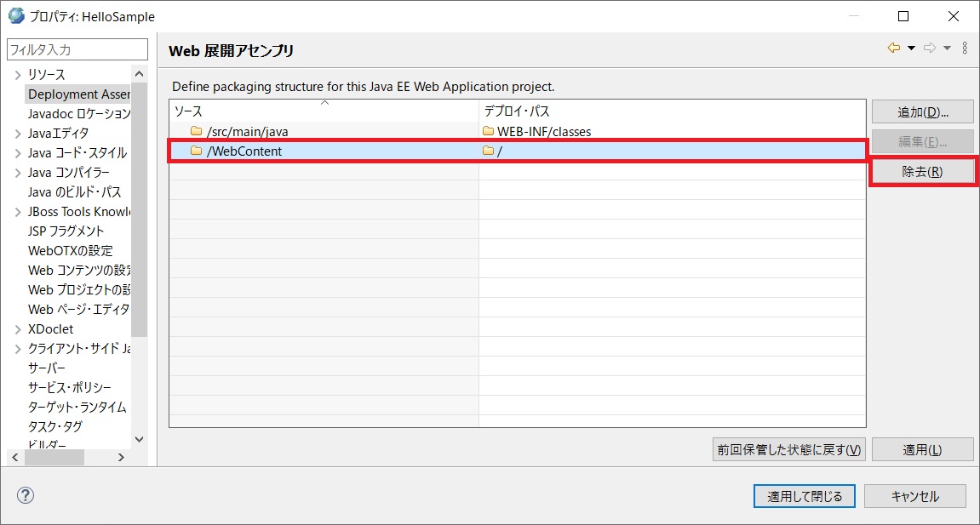Click the 追加(D)... button
The height and width of the screenshot is (525, 980).
tap(922, 112)
